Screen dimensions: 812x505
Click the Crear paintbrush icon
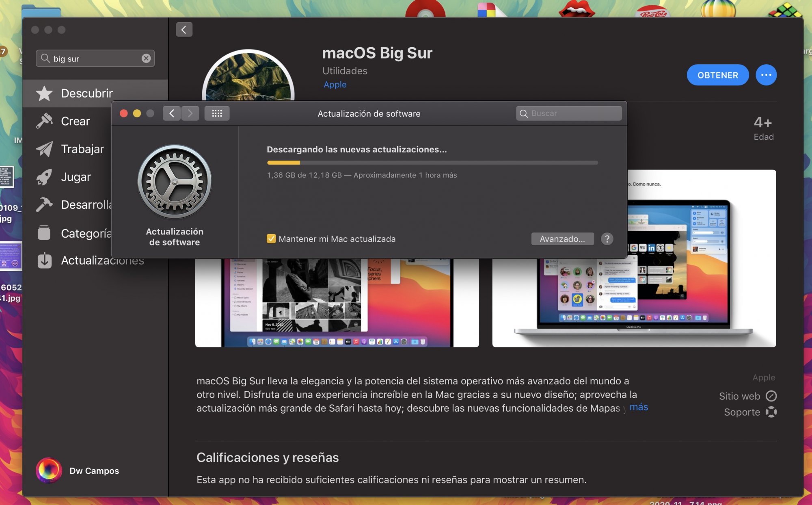44,121
